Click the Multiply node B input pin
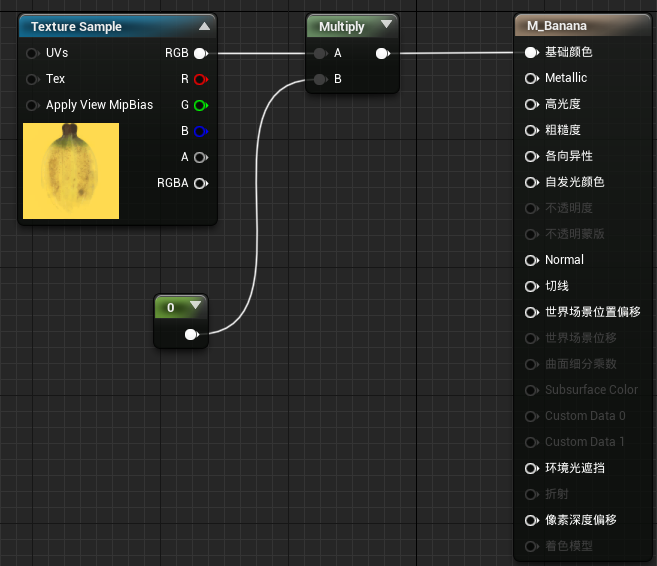Image resolution: width=657 pixels, height=566 pixels. [320, 79]
